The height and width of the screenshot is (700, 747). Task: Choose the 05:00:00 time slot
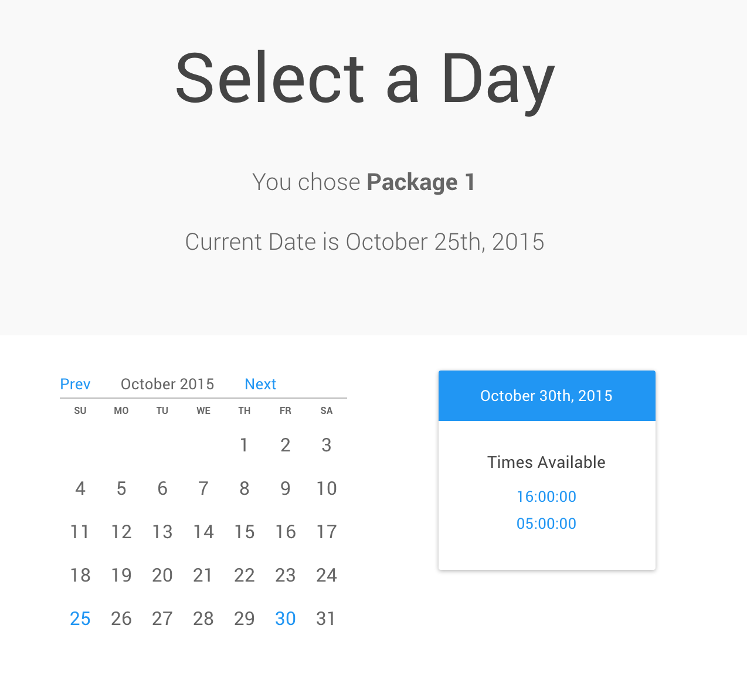546,523
